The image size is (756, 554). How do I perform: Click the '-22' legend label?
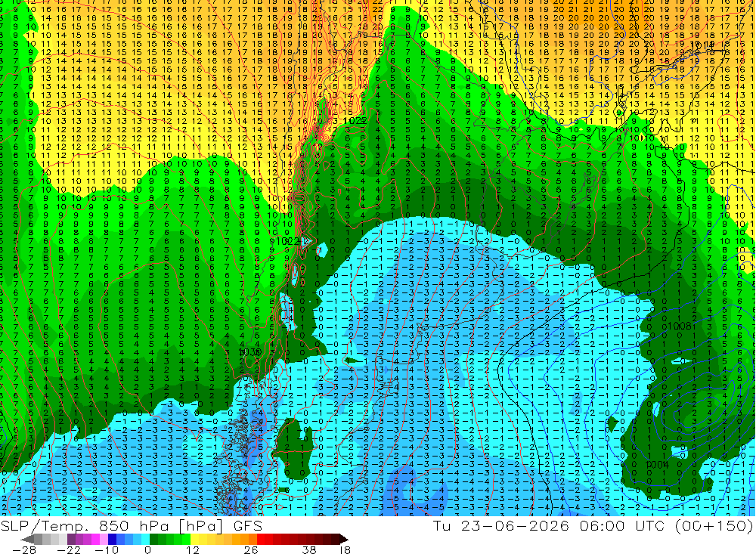point(69,550)
